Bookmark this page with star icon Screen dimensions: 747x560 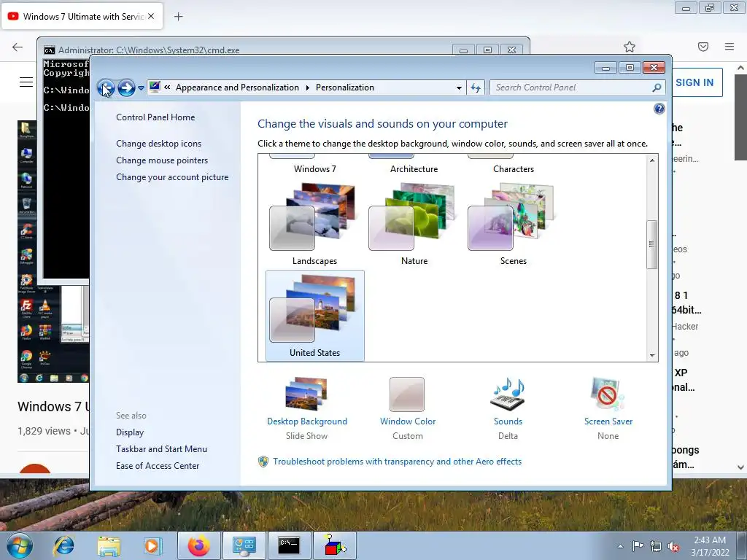[x=630, y=47]
